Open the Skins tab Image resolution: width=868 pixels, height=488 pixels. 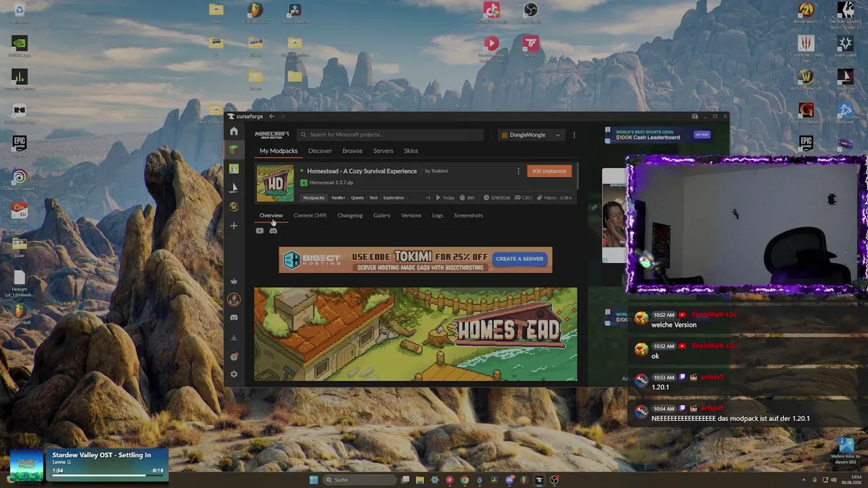(411, 151)
